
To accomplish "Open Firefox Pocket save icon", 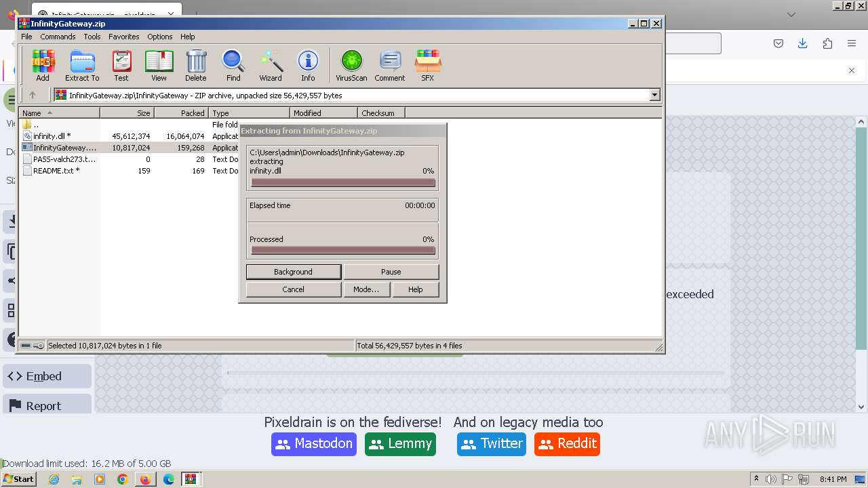I will click(x=778, y=43).
